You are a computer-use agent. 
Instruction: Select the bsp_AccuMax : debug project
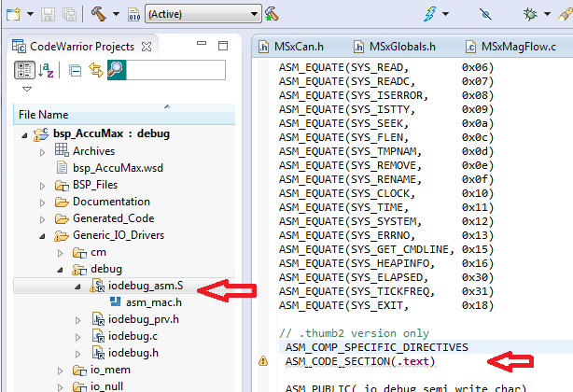click(111, 133)
